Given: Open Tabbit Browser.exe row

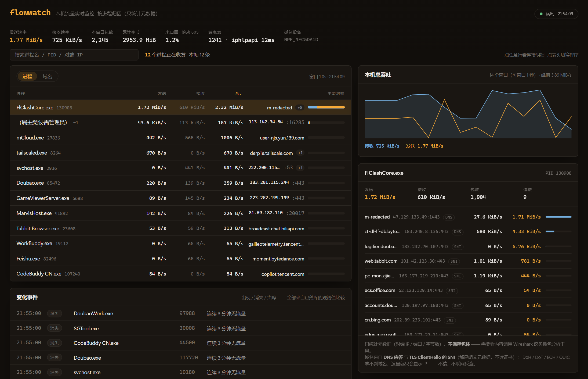Looking at the screenshot, I should pyautogui.click(x=180, y=228).
